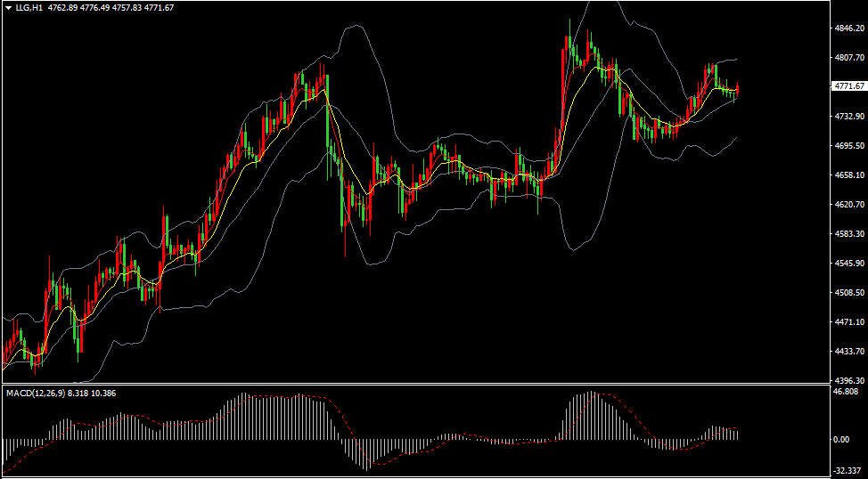The image size is (868, 479).
Task: Click the 46.808 MACD scale value
Action: pos(846,392)
